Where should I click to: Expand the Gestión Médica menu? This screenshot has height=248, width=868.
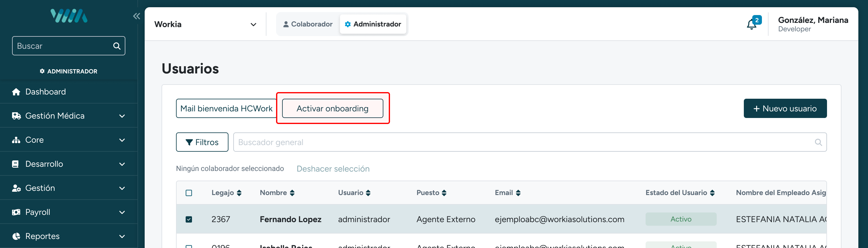[x=122, y=116]
